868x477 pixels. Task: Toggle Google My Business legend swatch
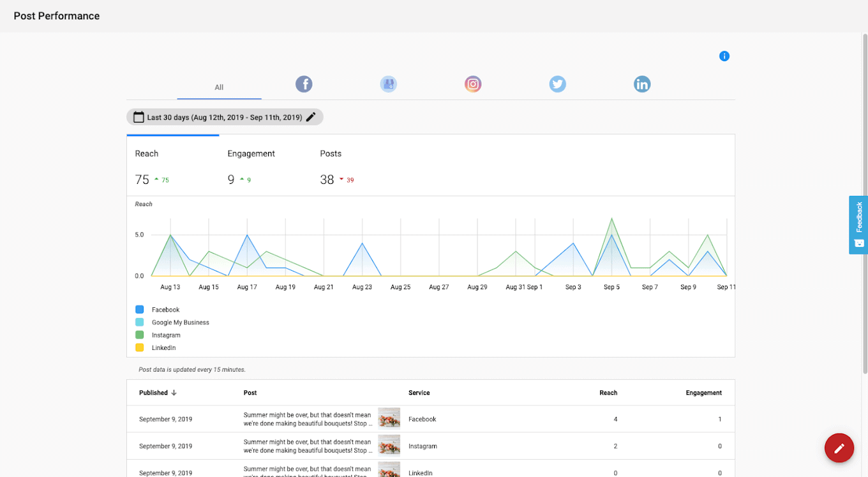[x=140, y=322]
